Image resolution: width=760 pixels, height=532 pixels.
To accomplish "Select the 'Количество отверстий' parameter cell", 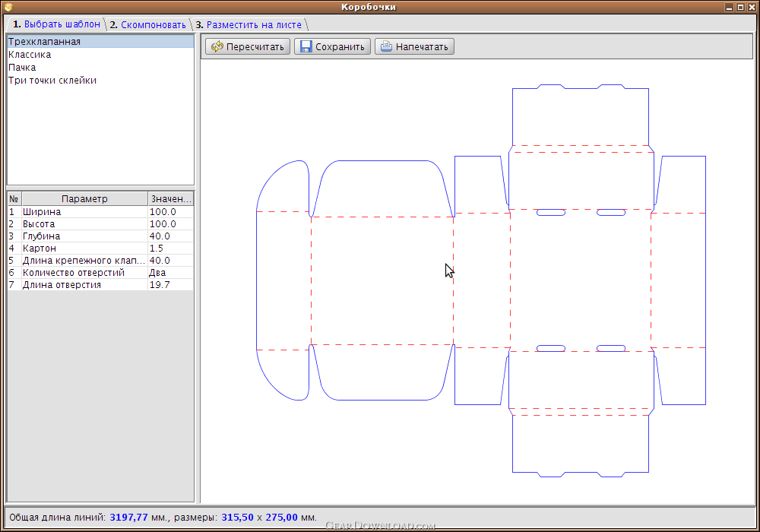I will pyautogui.click(x=84, y=272).
